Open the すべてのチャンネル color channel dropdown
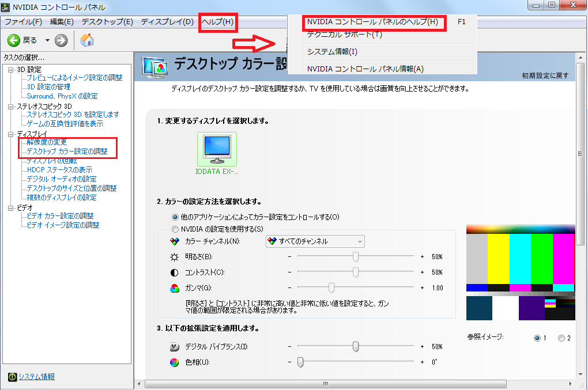 [315, 241]
